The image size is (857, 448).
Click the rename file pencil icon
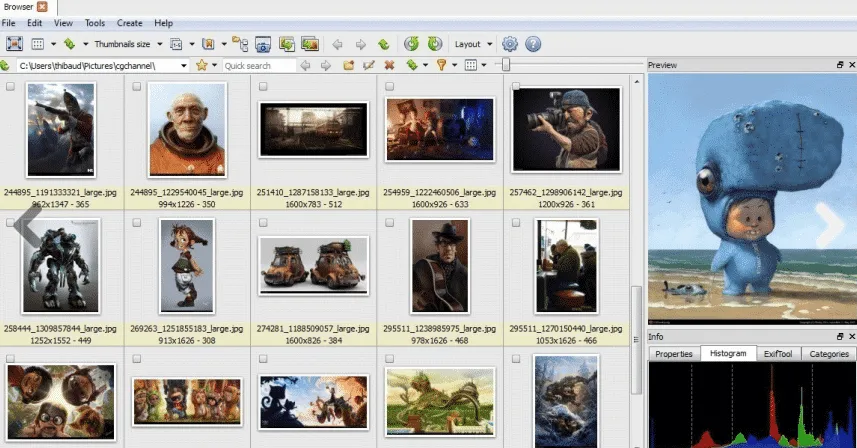[x=369, y=66]
